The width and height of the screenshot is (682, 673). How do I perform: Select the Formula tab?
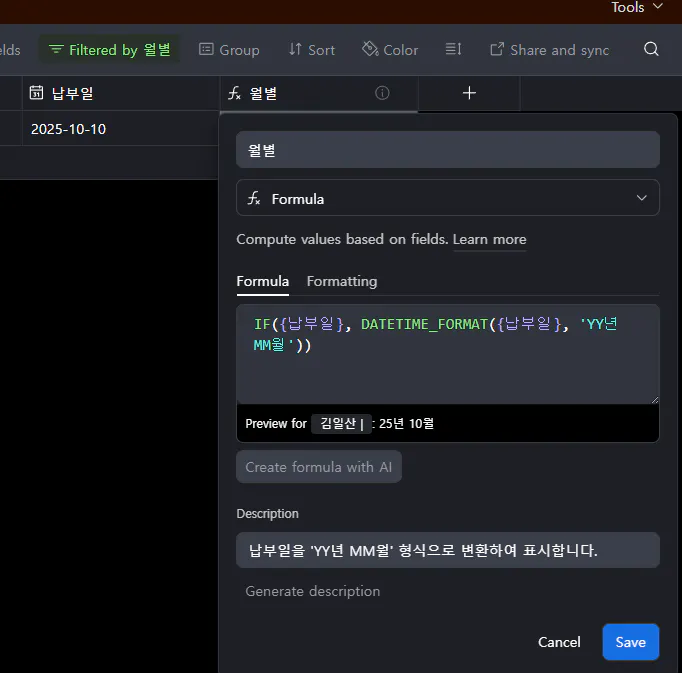click(263, 281)
